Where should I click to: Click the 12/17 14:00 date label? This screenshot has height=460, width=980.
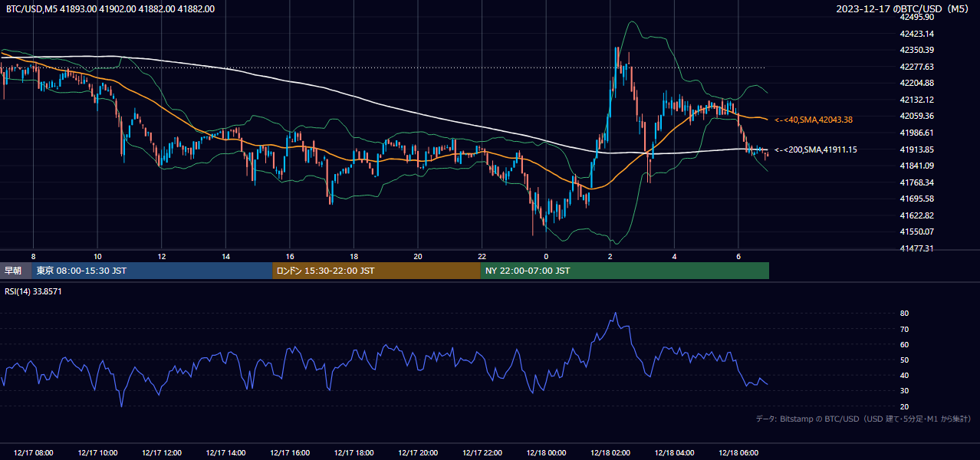[225, 453]
